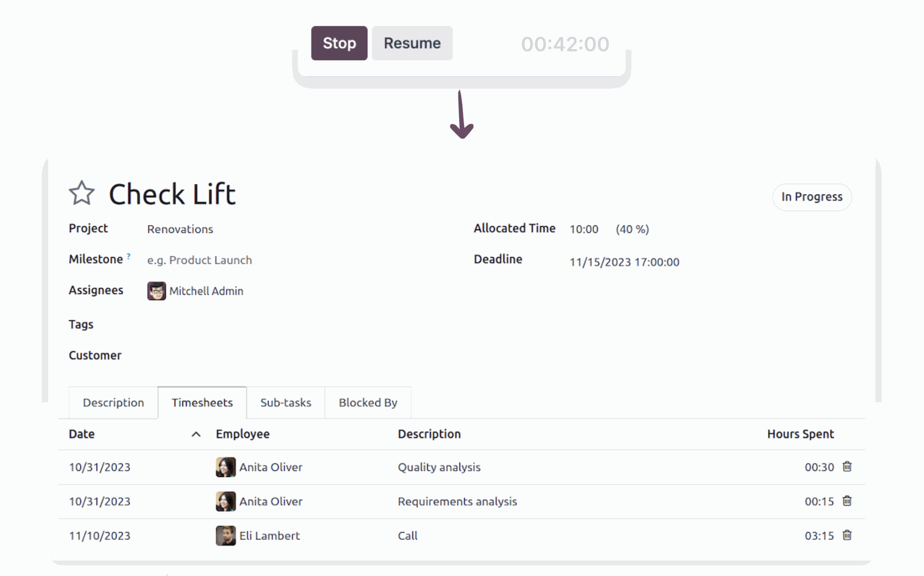Click Anita Oliver's avatar on Quality analysis row

coord(225,467)
